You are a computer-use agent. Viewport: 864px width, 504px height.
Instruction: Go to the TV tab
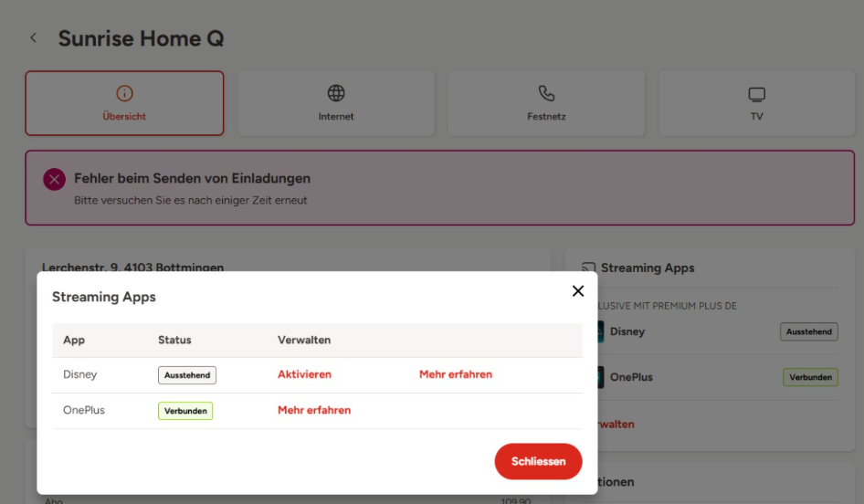[x=756, y=103]
